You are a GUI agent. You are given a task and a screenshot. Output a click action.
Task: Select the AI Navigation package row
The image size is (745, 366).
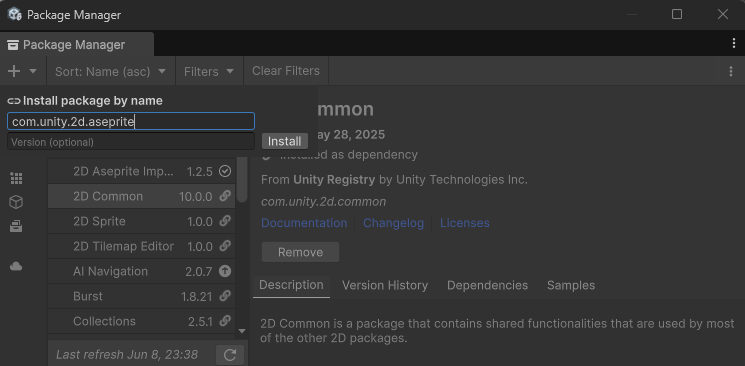[x=141, y=271]
